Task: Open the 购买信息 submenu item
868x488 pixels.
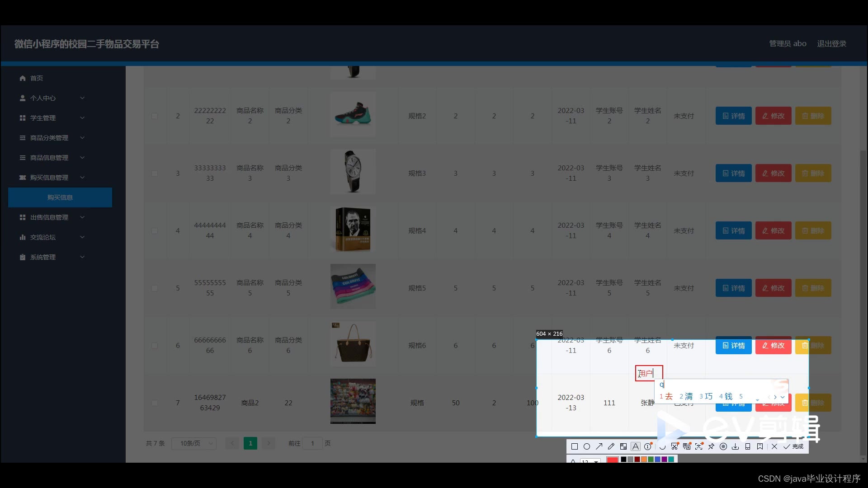Action: pyautogui.click(x=60, y=197)
